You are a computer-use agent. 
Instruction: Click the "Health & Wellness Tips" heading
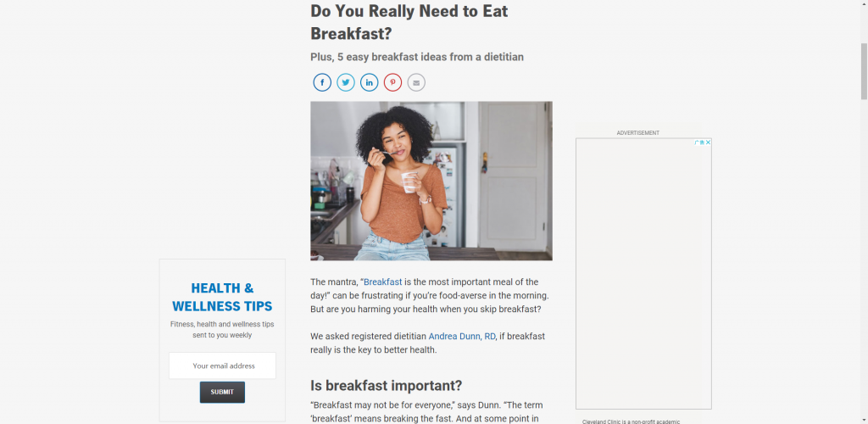pyautogui.click(x=223, y=297)
